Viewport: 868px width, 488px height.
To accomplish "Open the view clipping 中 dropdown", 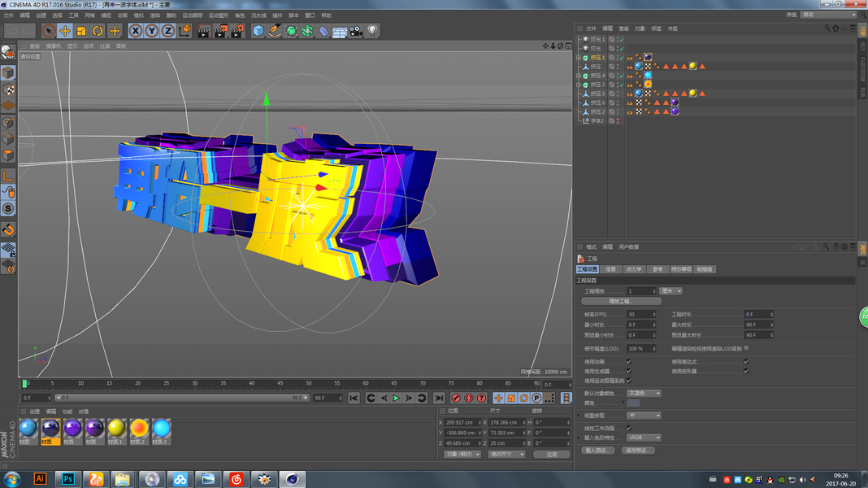I will [x=644, y=416].
